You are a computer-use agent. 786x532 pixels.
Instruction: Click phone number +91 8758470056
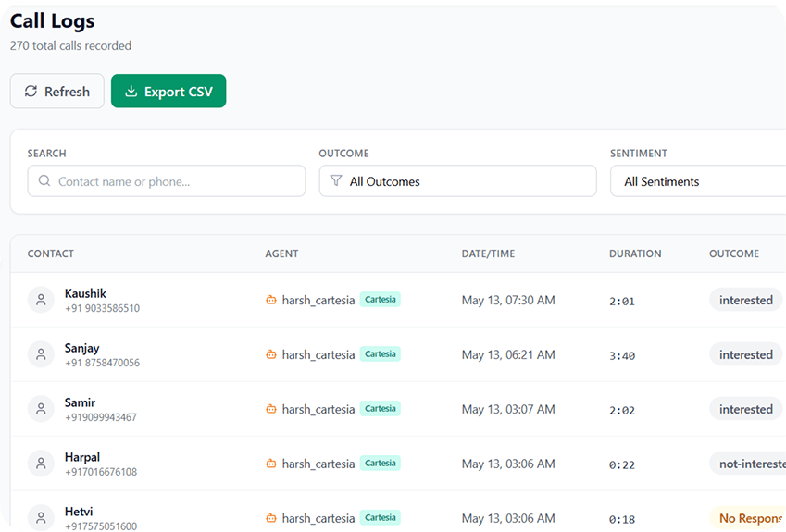pyautogui.click(x=102, y=363)
